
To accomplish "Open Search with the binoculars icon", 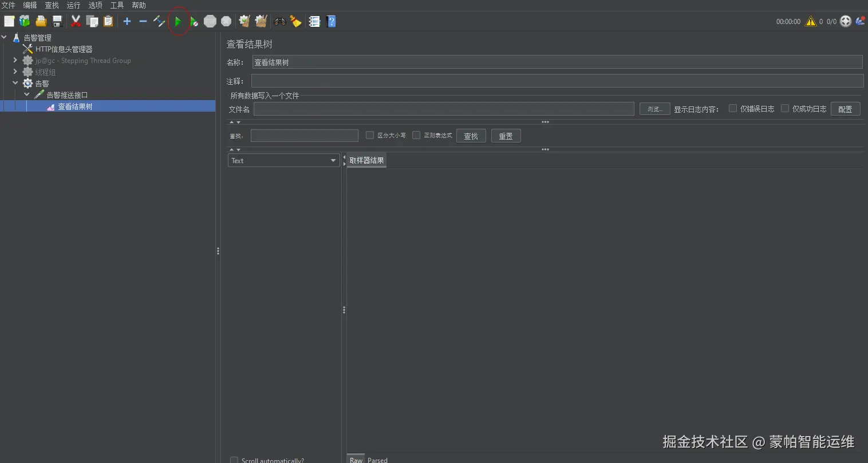I will click(x=280, y=21).
